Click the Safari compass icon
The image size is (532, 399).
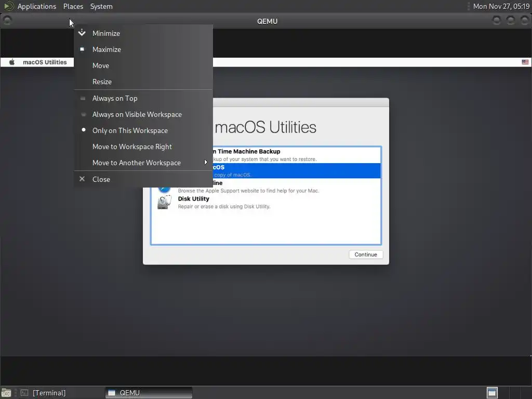pyautogui.click(x=165, y=190)
